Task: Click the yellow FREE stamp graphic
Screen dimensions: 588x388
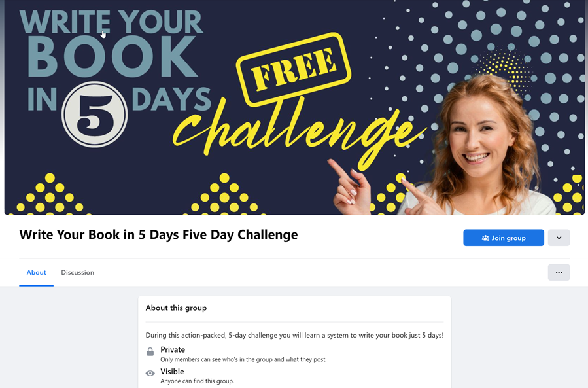Action: 294,69
